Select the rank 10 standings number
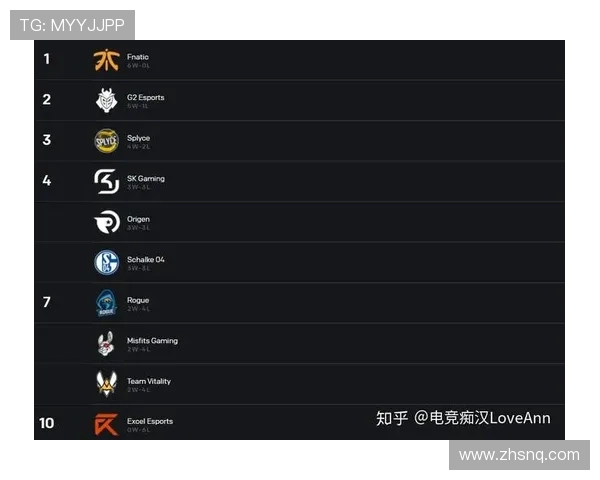The height and width of the screenshot is (480, 600). click(46, 423)
